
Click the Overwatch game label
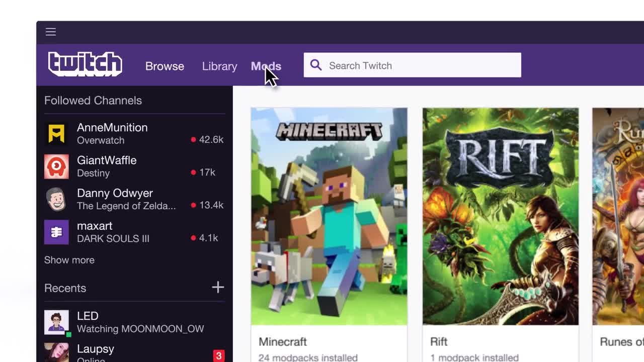click(x=101, y=140)
